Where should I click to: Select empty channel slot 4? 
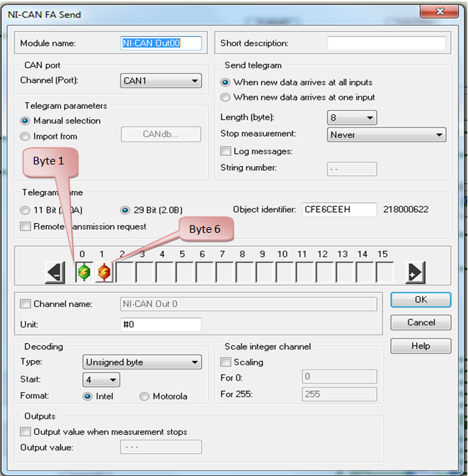165,272
